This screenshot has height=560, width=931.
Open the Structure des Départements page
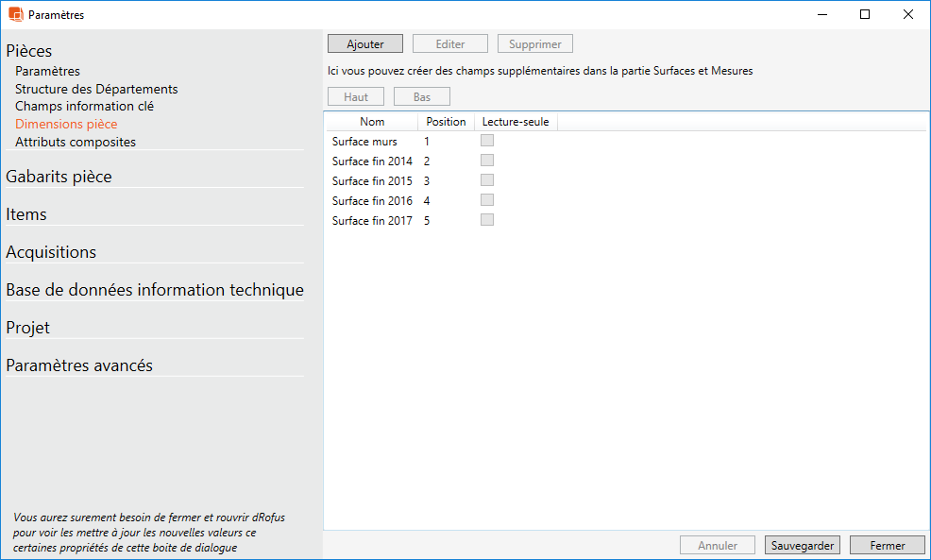click(96, 89)
